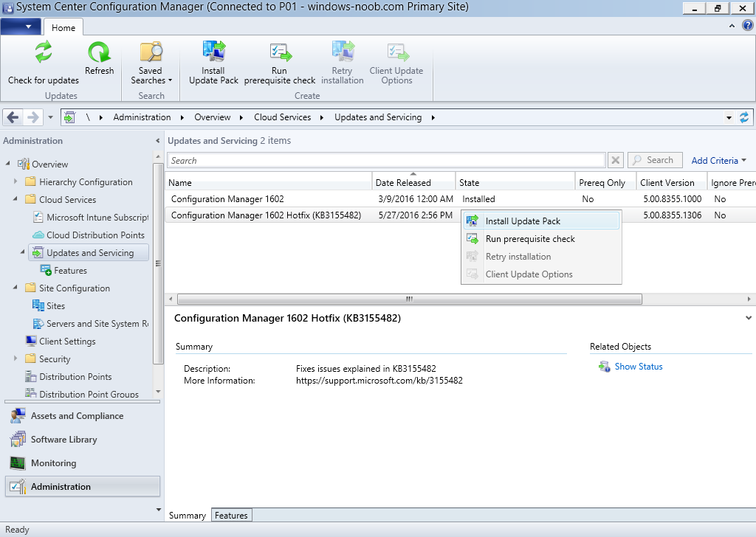Click Retry installation ribbon icon
Image resolution: width=756 pixels, height=537 pixels.
(343, 52)
